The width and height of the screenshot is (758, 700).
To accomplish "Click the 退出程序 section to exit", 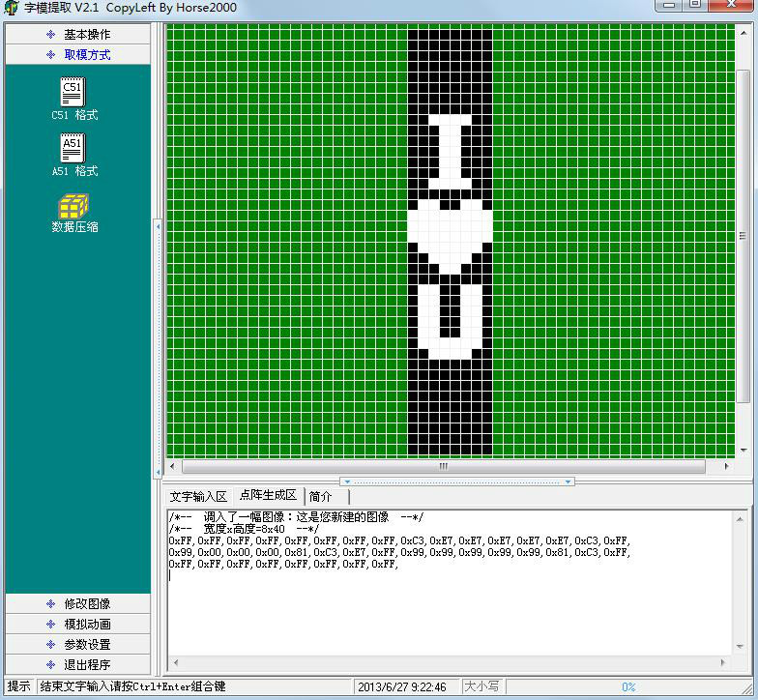I will (x=77, y=665).
